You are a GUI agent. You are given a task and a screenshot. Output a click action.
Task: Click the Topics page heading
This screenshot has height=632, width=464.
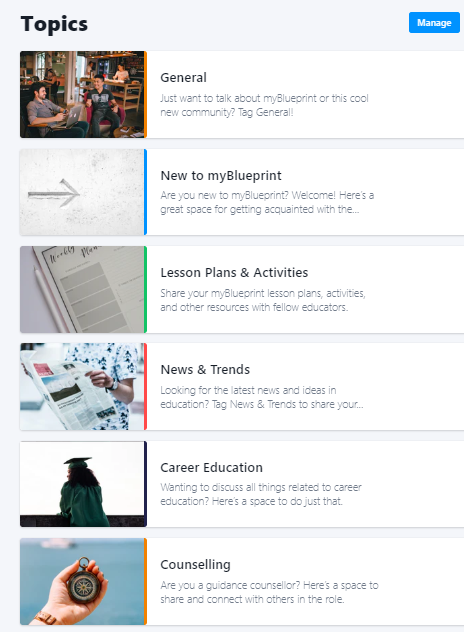tap(54, 24)
